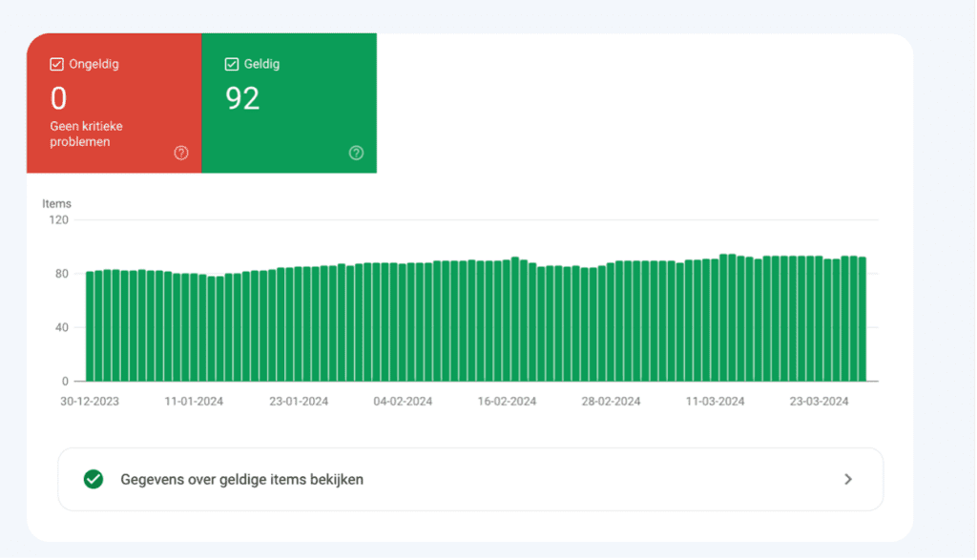The image size is (977, 560).
Task: Click the 120 y-axis label
Action: (x=58, y=219)
